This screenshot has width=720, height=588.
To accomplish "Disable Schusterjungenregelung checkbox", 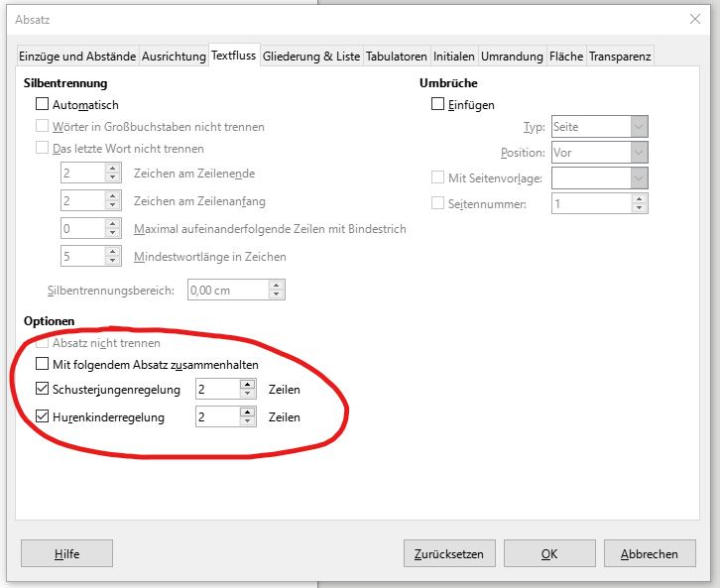I will coord(42,390).
